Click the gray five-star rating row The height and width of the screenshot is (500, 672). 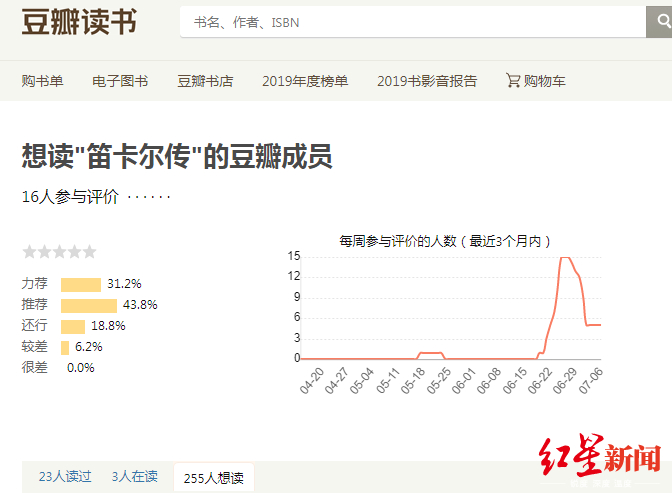coord(60,251)
